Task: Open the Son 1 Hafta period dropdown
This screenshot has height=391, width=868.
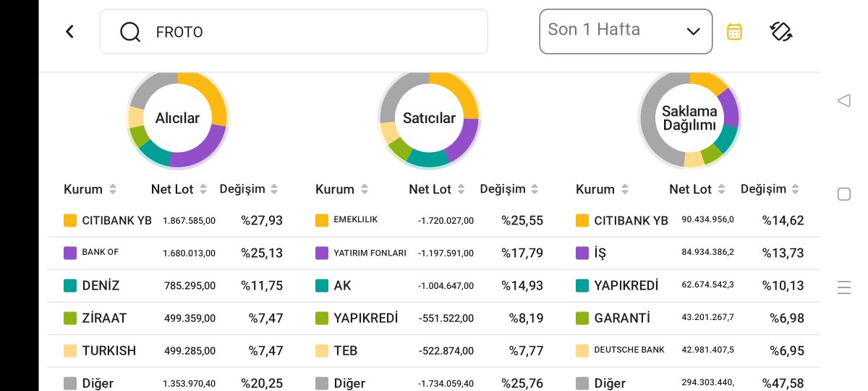Action: [626, 31]
